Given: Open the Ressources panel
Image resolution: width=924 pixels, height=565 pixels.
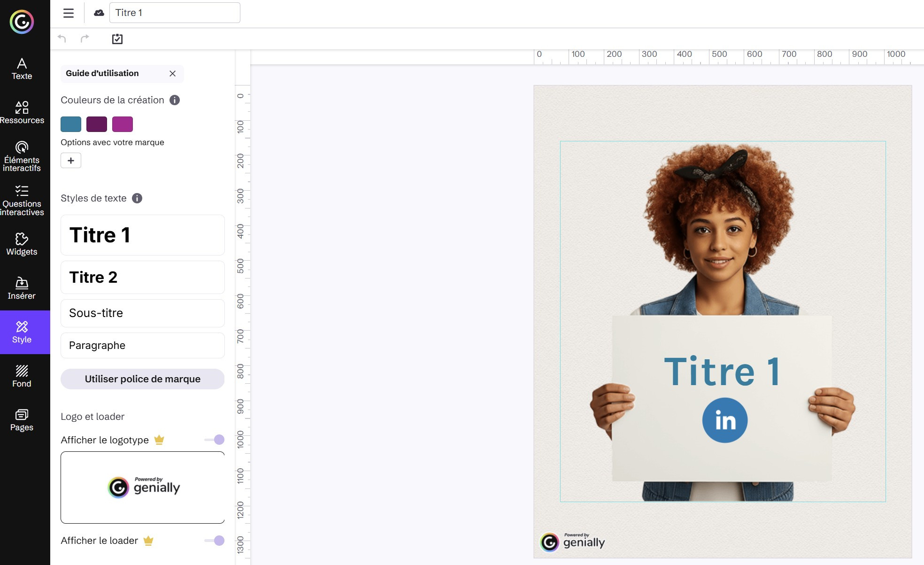Looking at the screenshot, I should click(22, 112).
